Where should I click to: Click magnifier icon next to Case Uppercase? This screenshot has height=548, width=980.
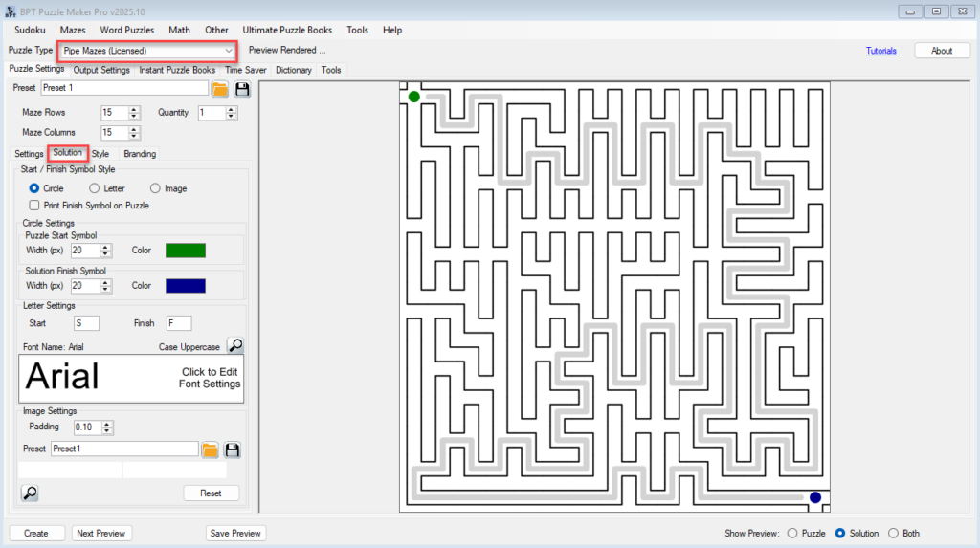tap(235, 345)
